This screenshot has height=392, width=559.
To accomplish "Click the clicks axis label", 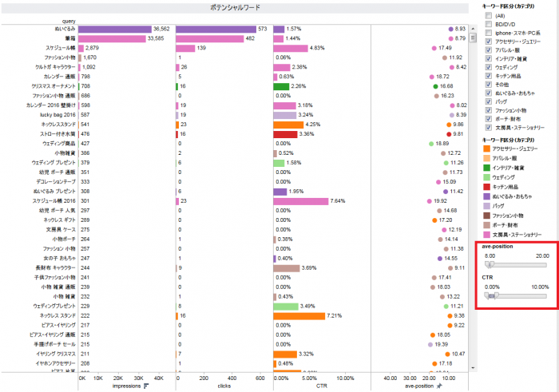I will point(224,386).
